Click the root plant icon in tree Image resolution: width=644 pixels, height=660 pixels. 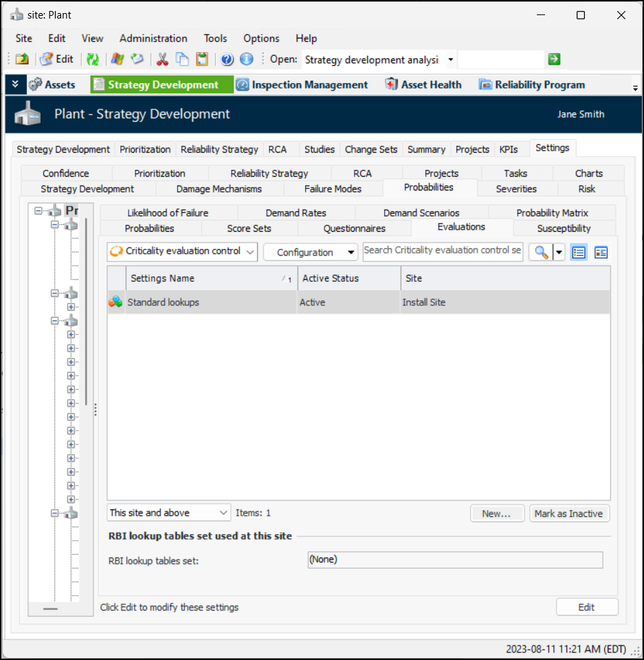point(54,210)
